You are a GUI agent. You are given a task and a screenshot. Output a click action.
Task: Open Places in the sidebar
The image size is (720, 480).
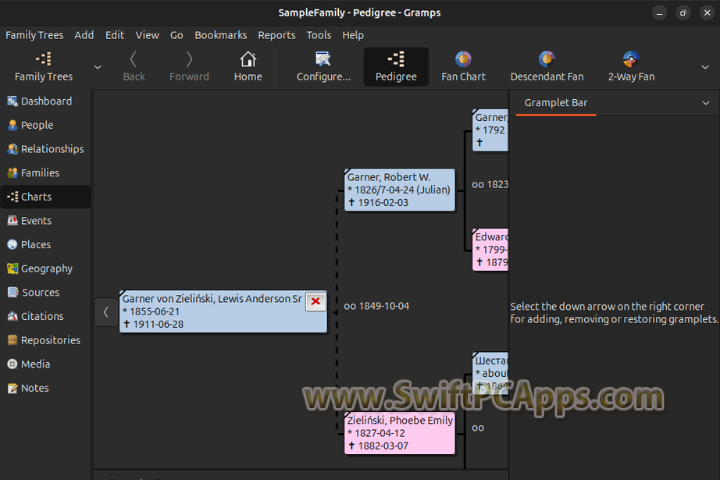coord(45,244)
